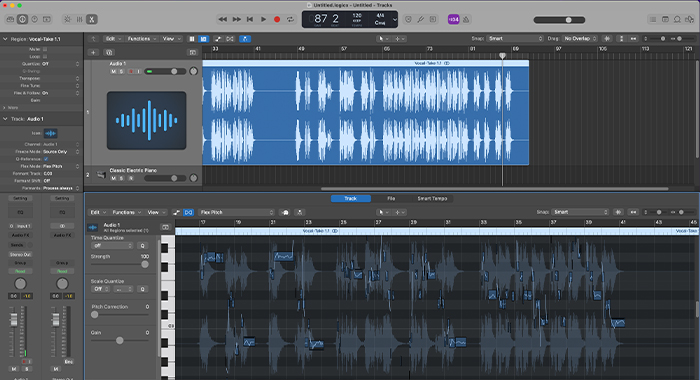The height and width of the screenshot is (380, 700).
Task: Click the Stereo Out output slot
Action: point(20,254)
